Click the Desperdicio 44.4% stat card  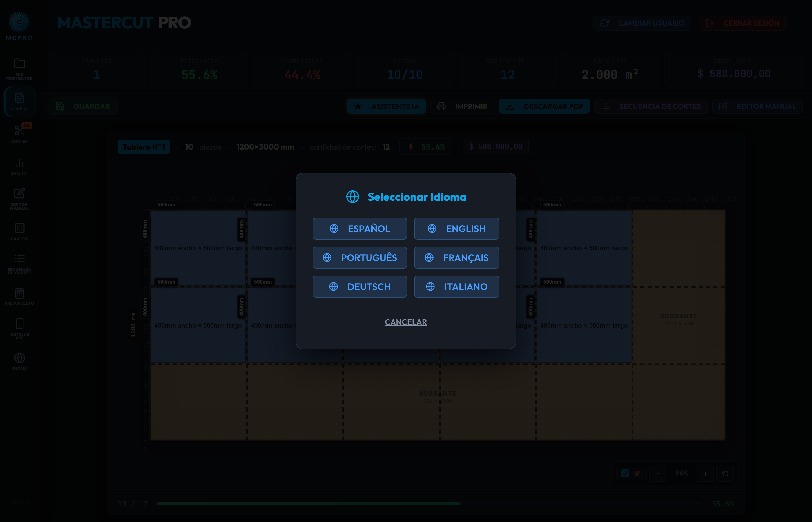pyautogui.click(x=302, y=70)
